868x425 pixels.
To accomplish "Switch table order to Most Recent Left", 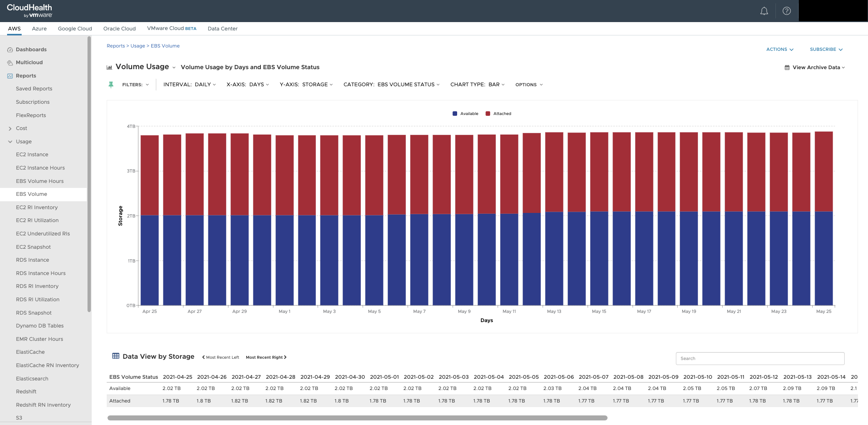I will [220, 357].
